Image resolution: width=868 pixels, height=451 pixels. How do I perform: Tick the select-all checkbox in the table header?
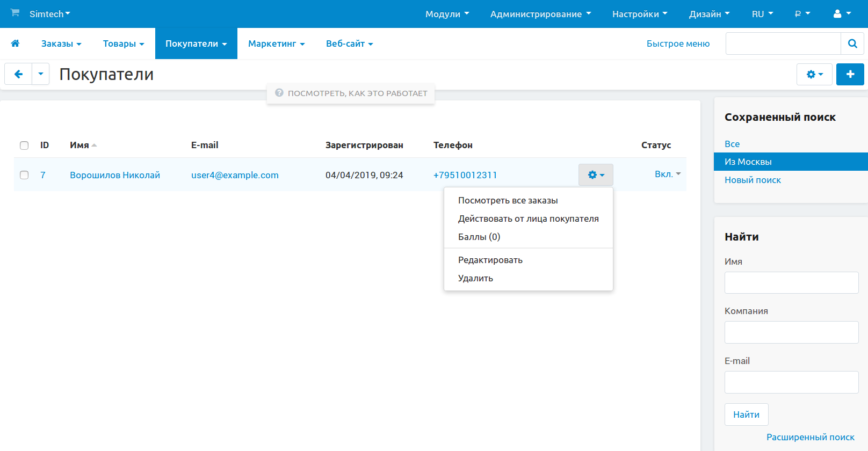[x=24, y=146]
